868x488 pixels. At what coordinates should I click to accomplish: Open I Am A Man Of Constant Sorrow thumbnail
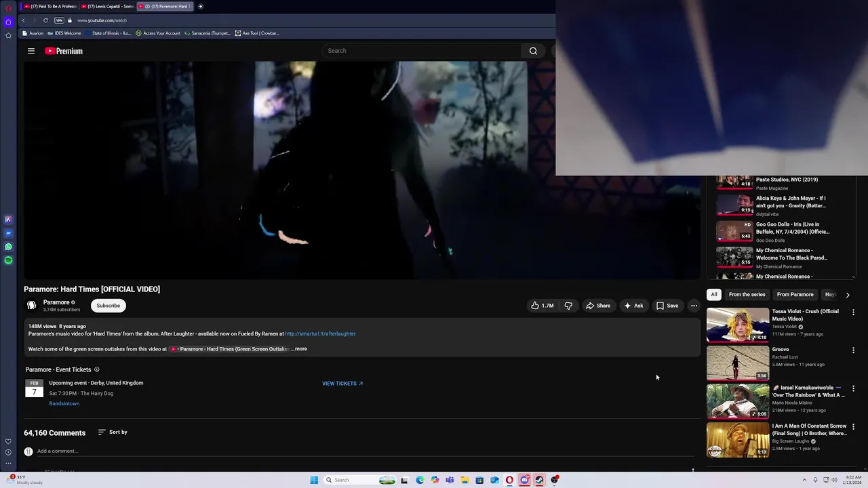(x=738, y=440)
